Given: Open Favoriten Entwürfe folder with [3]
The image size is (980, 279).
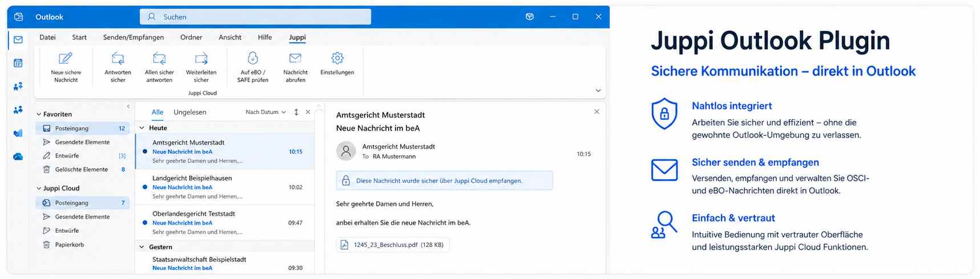Looking at the screenshot, I should pos(83,156).
